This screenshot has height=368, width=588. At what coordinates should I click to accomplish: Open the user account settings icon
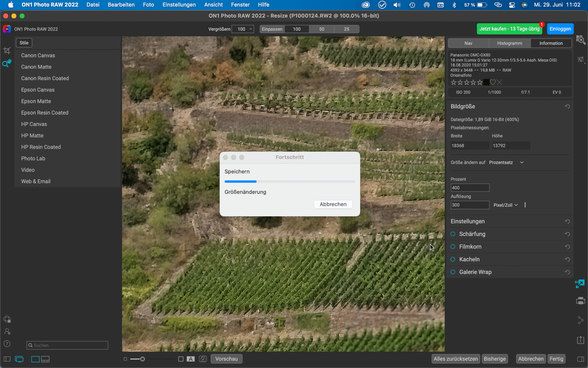(7, 331)
